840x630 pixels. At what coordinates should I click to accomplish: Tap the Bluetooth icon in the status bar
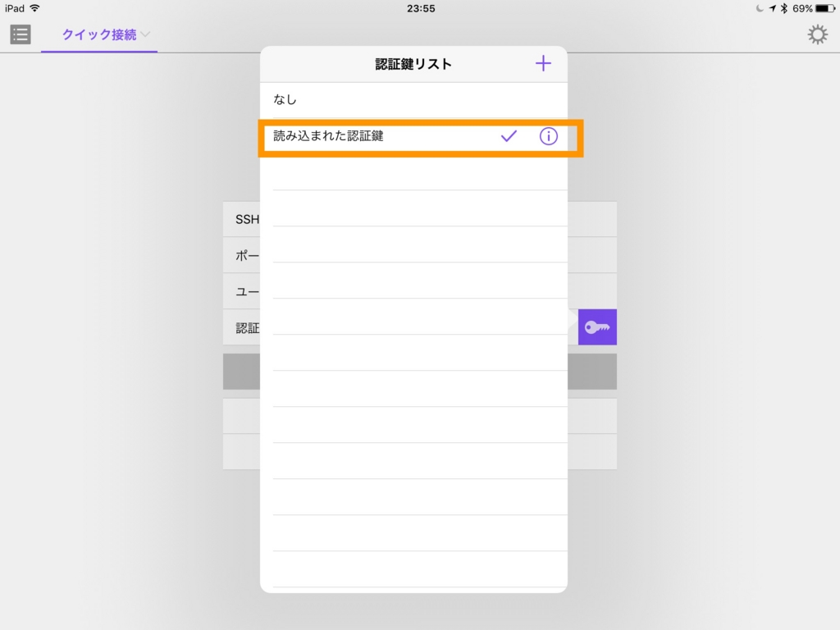[784, 8]
